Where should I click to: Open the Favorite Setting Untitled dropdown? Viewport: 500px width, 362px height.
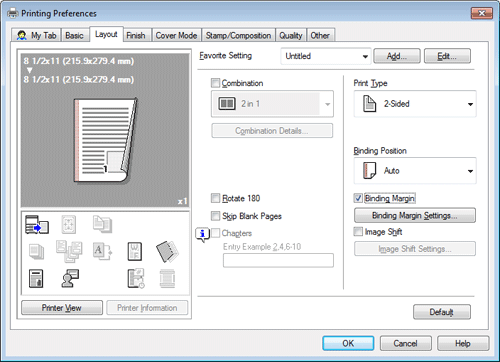[326, 56]
